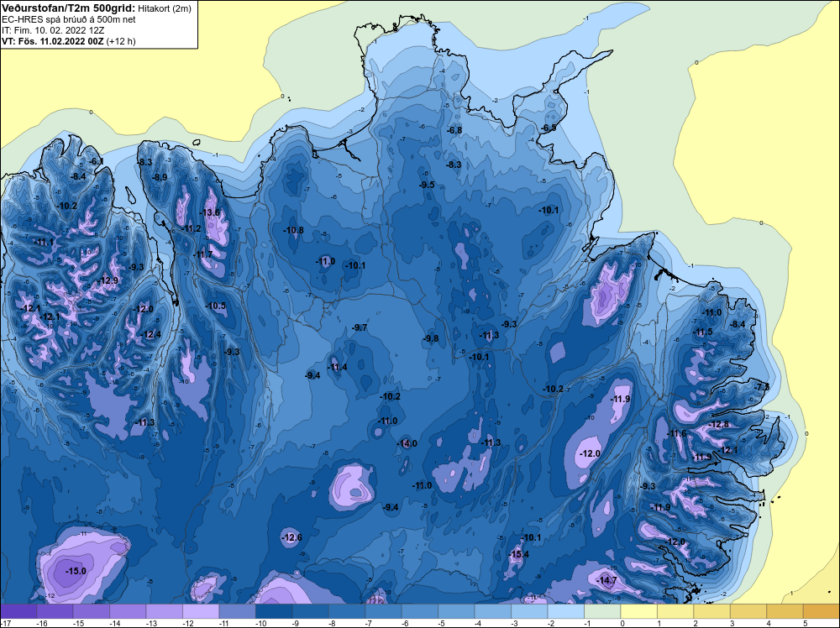Click the -9.5 temperature value

tap(427, 185)
